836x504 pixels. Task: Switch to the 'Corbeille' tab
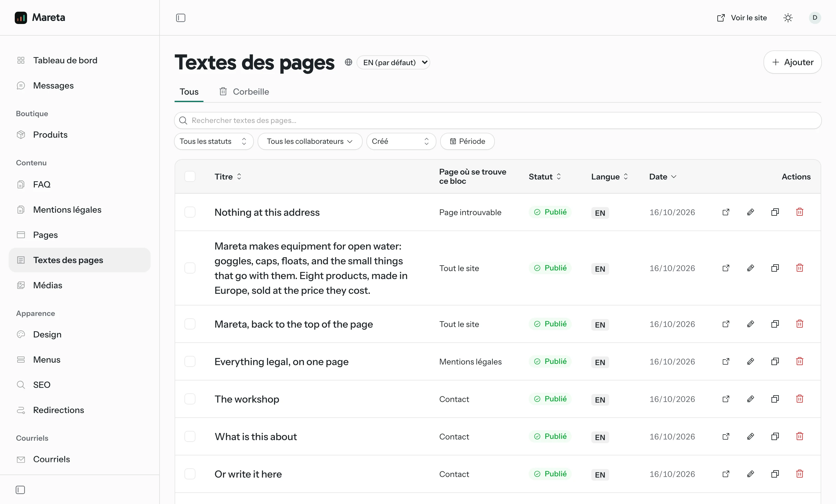[244, 92]
